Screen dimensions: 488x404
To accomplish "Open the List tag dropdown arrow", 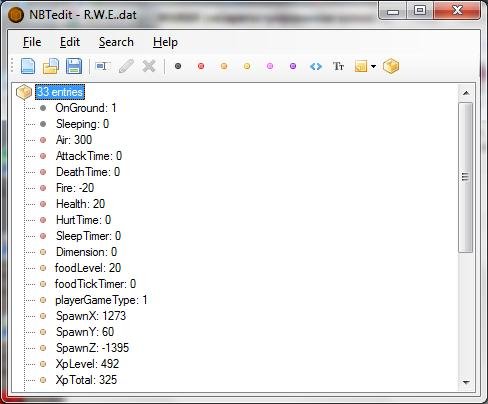I will click(x=373, y=66).
